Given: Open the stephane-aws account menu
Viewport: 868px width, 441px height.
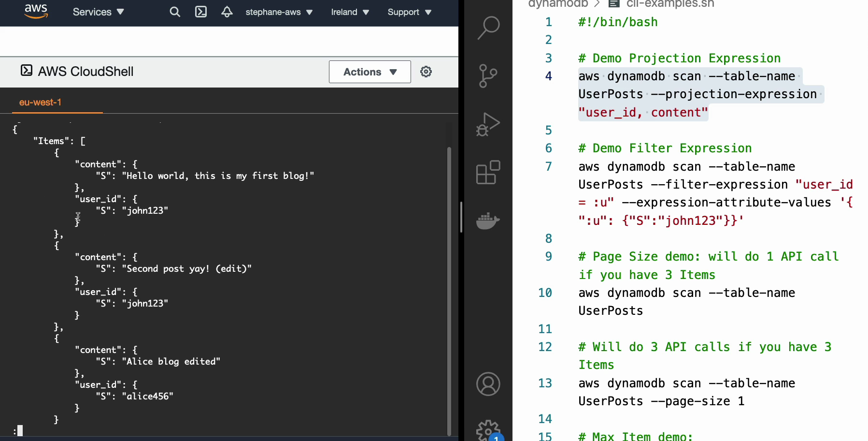Looking at the screenshot, I should tap(279, 12).
